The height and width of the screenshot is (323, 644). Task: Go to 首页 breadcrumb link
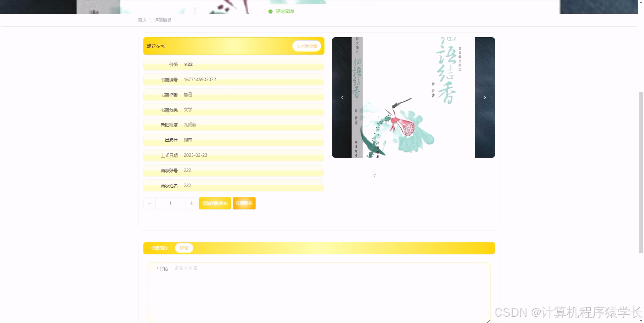pyautogui.click(x=142, y=20)
